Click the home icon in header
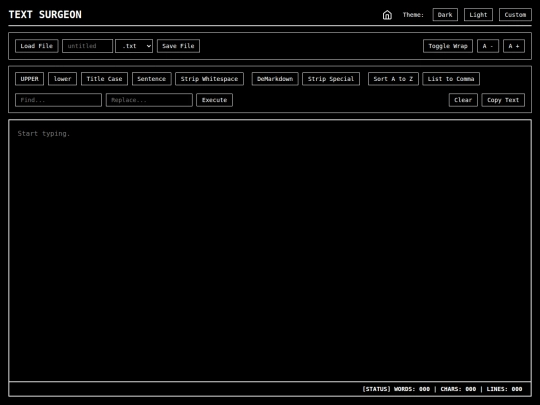Image resolution: width=540 pixels, height=405 pixels. tap(387, 15)
